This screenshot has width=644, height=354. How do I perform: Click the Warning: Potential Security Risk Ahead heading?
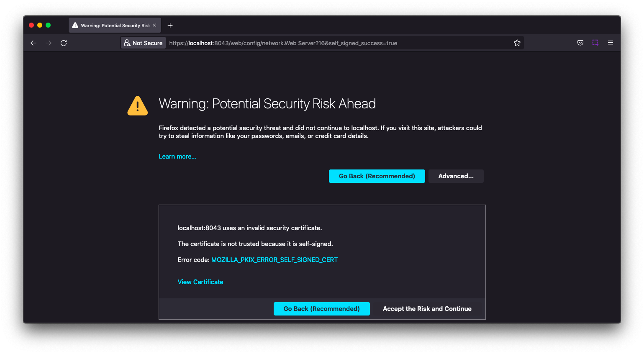[267, 104]
